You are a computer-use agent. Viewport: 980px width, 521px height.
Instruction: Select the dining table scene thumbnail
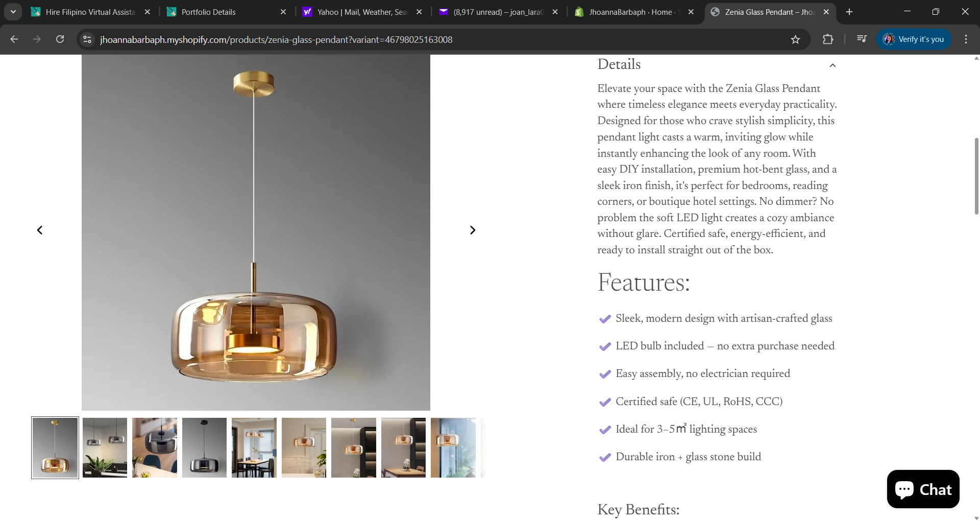(254, 447)
